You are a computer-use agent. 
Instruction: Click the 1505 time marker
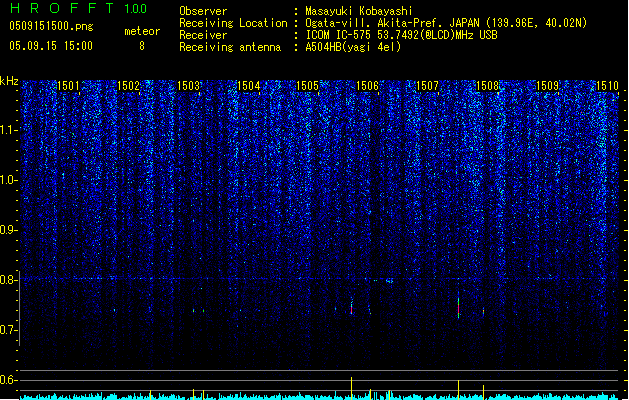click(307, 85)
